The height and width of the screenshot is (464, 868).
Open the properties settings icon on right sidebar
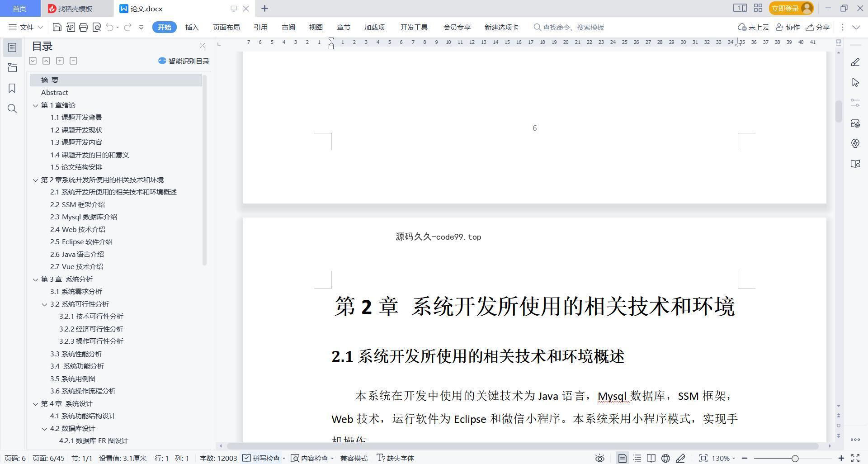click(855, 103)
